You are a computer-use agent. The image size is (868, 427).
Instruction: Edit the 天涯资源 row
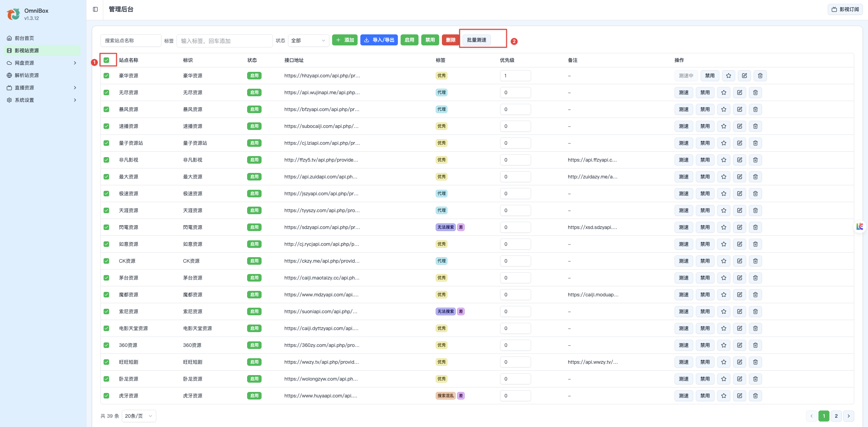740,210
